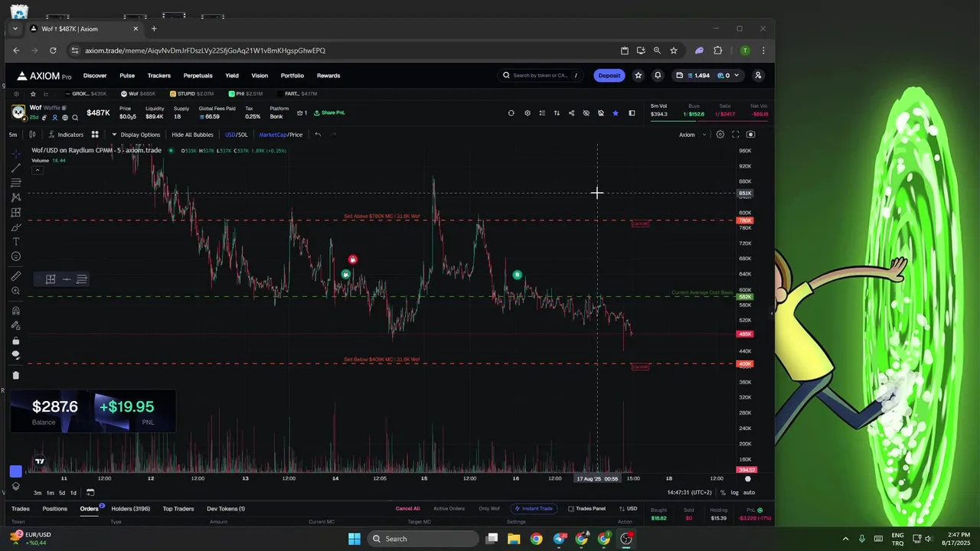
Task: Toggle the Only Wof filter
Action: click(x=489, y=509)
